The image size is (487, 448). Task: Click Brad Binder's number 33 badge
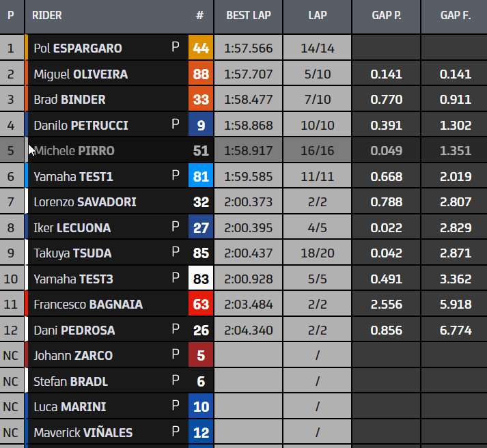coord(201,100)
